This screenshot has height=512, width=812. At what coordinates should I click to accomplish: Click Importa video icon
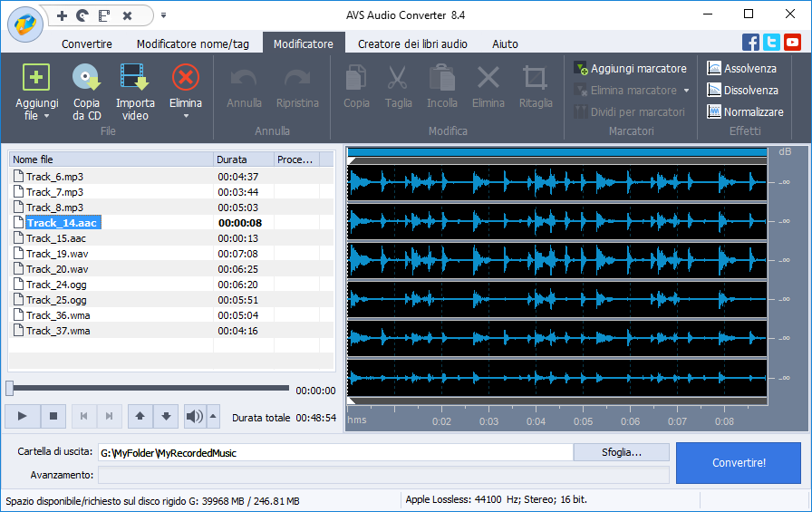point(135,78)
